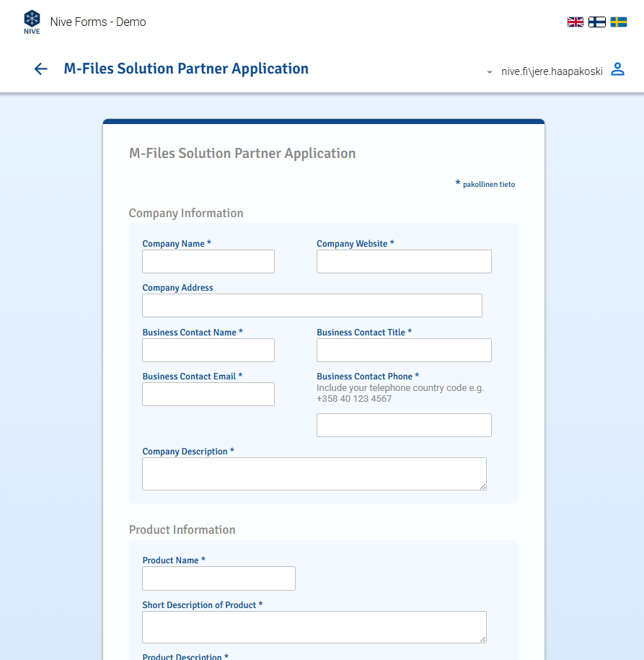The image size is (644, 660).
Task: Focus the Company Description text area
Action: pyautogui.click(x=314, y=474)
